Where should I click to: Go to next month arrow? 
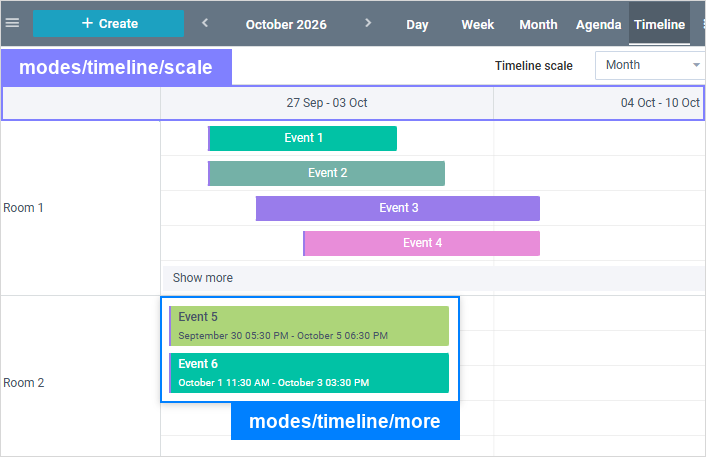coord(368,23)
